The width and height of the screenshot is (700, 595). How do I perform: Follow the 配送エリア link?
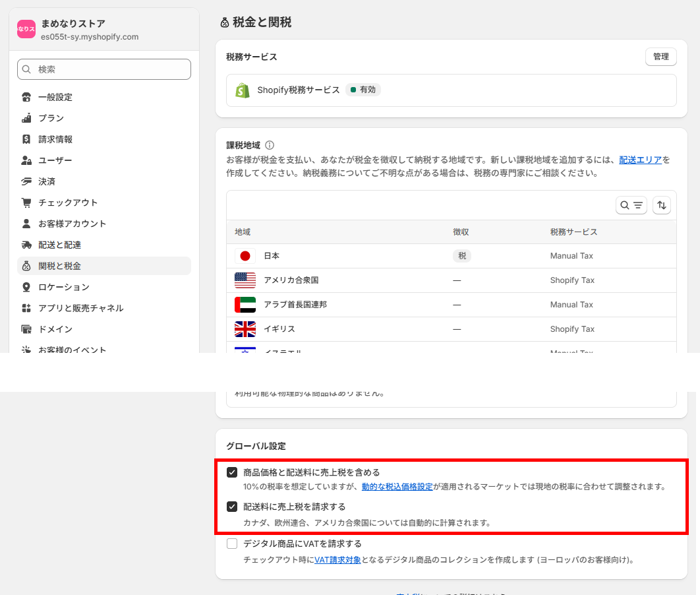pos(640,160)
